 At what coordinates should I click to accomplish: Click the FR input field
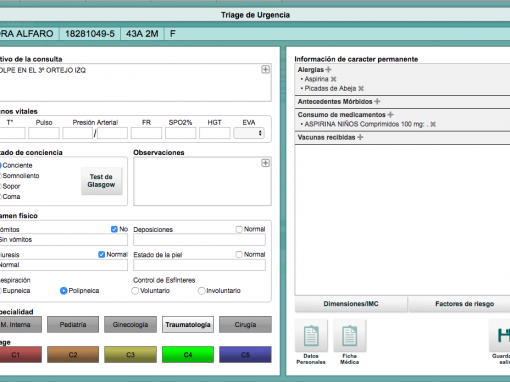click(x=146, y=133)
